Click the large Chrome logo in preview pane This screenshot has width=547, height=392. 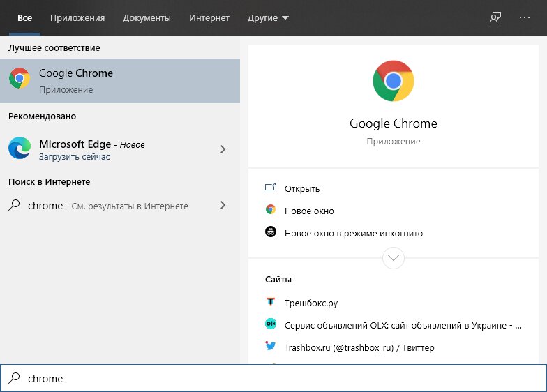click(x=394, y=81)
